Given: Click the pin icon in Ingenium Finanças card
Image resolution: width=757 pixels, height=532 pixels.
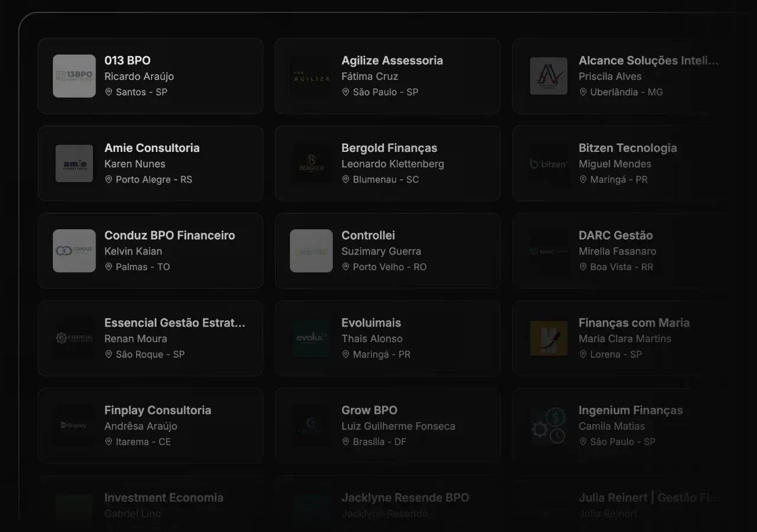Looking at the screenshot, I should (583, 442).
